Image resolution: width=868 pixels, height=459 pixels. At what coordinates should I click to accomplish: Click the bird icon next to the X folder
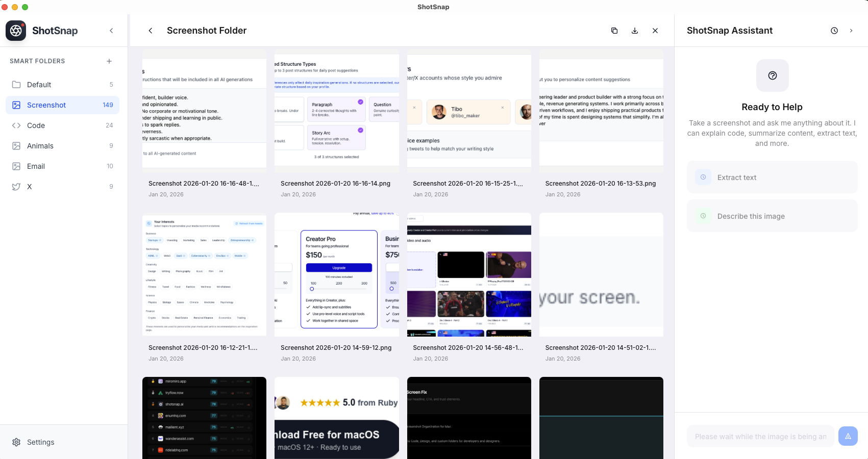click(16, 187)
